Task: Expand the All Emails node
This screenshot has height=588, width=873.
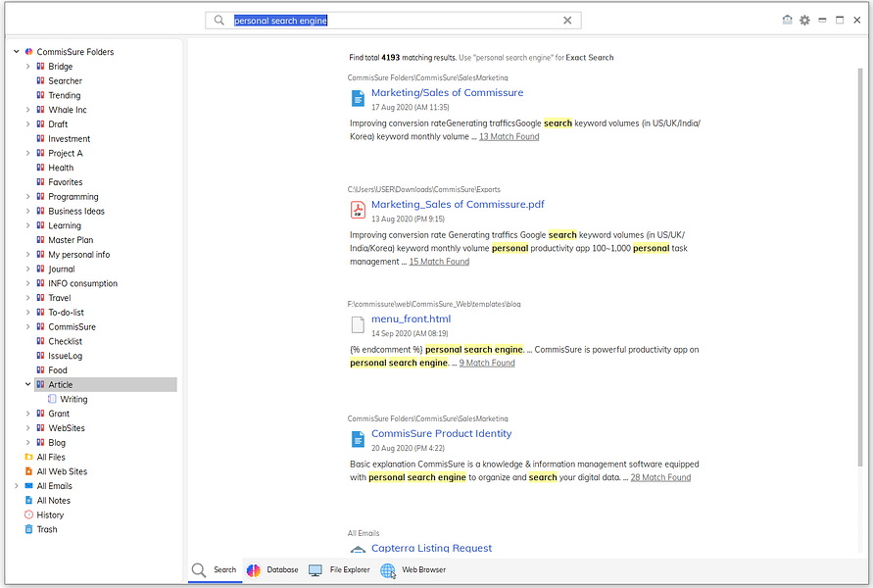Action: click(16, 485)
